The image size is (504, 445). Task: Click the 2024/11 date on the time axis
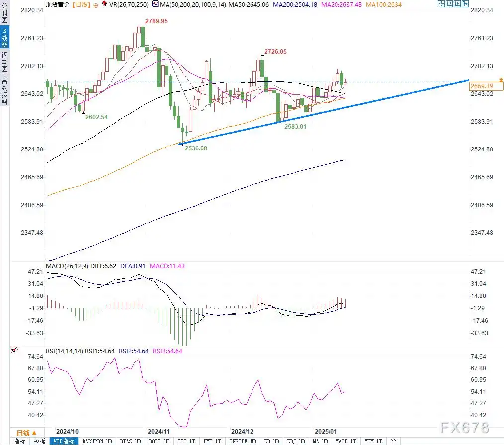coord(159,432)
